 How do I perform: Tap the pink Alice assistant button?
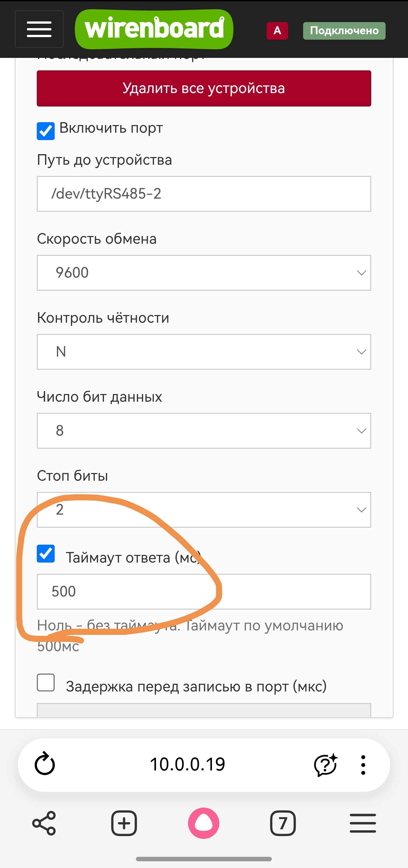203,823
